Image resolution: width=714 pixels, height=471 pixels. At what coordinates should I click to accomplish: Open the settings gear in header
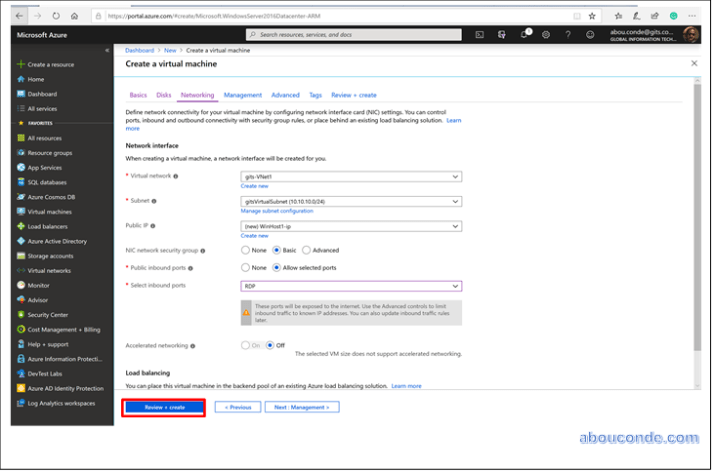point(546,34)
